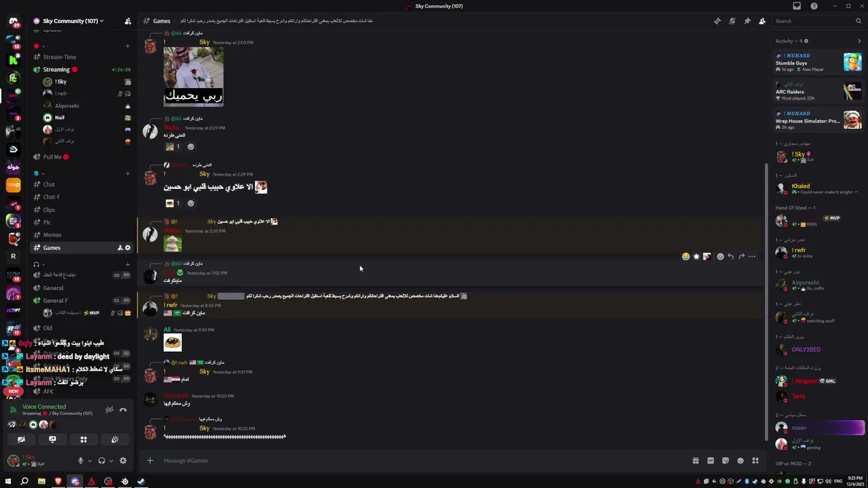
Task: Expand the Sky Community server dropdown
Action: point(68,21)
